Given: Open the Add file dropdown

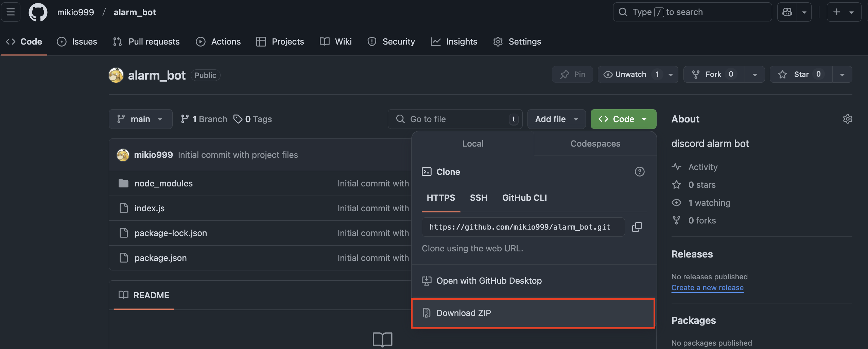Looking at the screenshot, I should pos(556,119).
